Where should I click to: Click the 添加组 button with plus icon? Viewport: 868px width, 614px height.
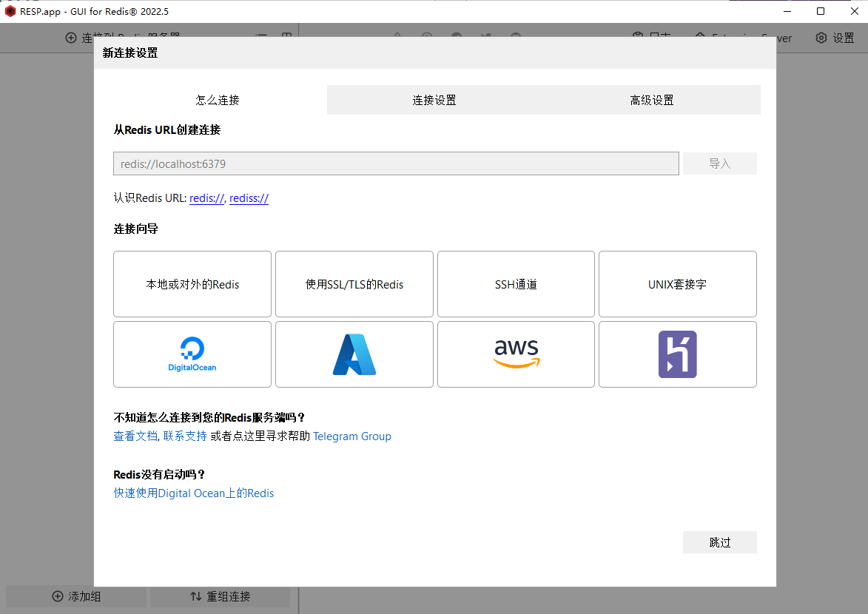(x=76, y=596)
